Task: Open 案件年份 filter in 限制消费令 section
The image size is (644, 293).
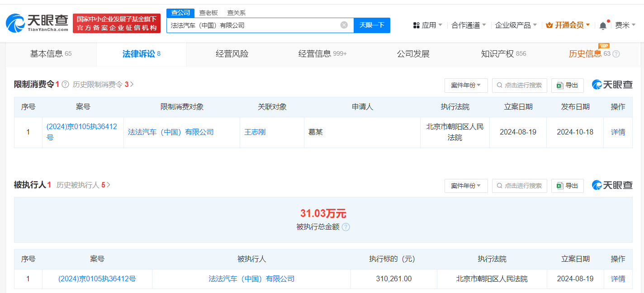Action: (x=466, y=85)
